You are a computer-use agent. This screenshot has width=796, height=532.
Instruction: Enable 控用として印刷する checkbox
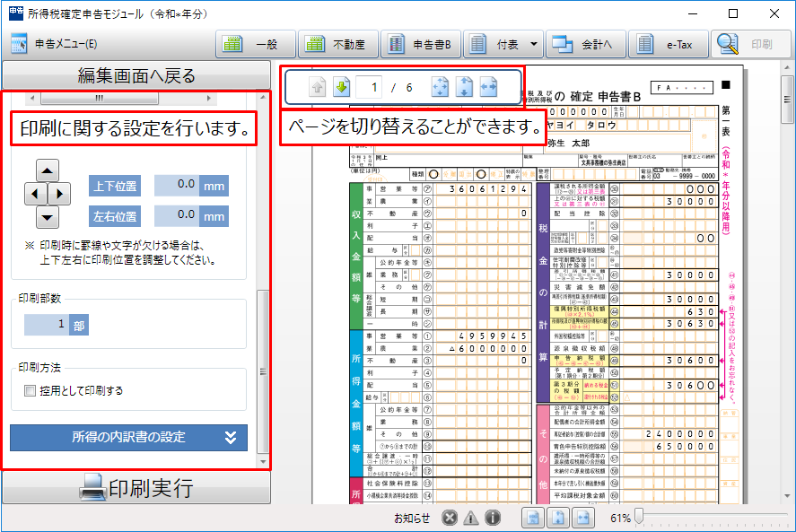(31, 390)
